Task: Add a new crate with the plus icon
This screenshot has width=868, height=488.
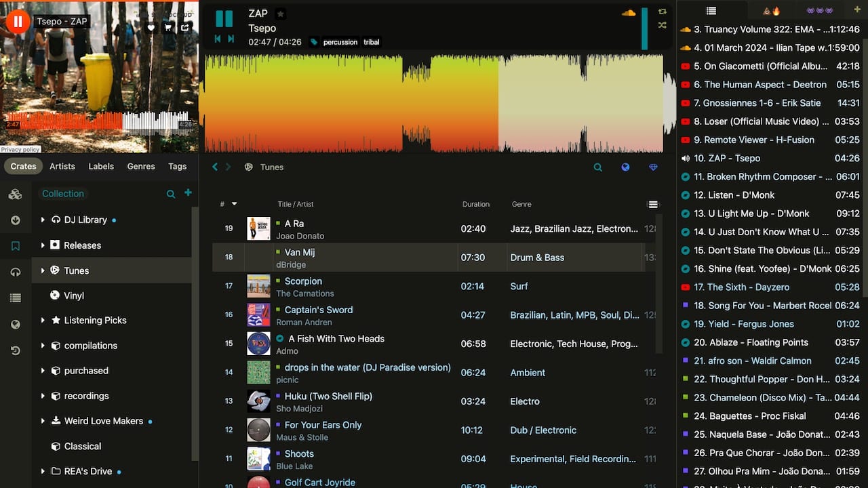Action: tap(188, 193)
